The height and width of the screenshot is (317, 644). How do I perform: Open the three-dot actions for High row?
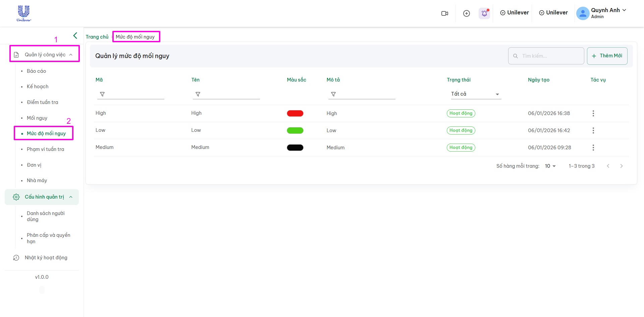(593, 113)
